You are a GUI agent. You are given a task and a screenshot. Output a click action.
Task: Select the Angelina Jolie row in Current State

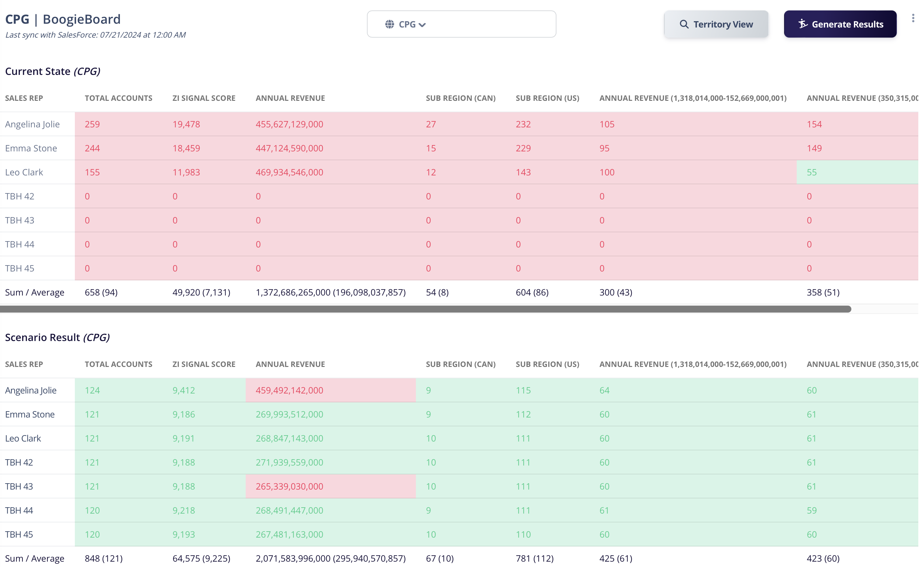click(x=33, y=124)
